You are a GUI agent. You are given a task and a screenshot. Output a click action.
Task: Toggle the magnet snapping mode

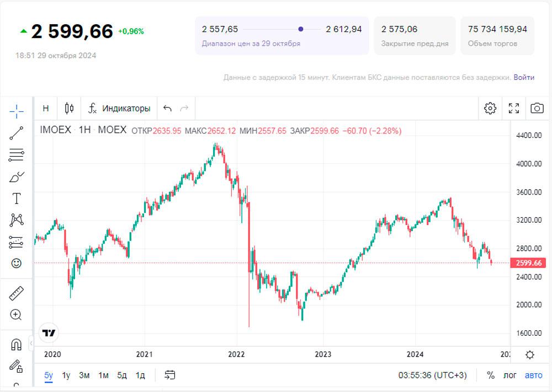click(x=17, y=345)
